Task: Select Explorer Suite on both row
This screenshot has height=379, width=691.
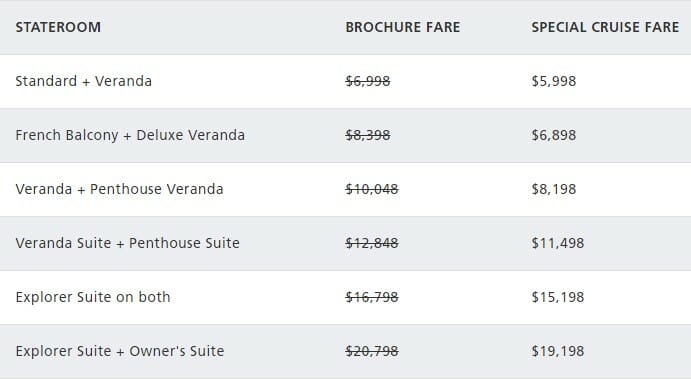Action: point(346,297)
